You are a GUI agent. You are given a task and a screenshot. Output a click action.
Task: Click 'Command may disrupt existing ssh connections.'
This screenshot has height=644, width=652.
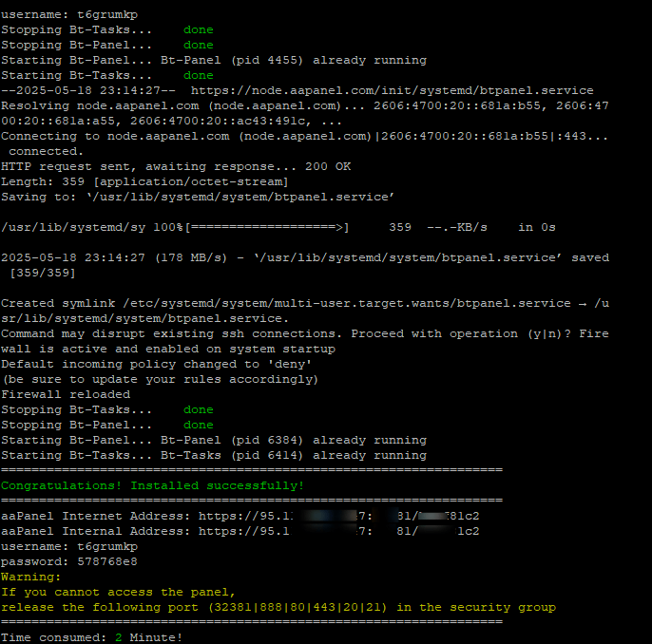coord(171,333)
